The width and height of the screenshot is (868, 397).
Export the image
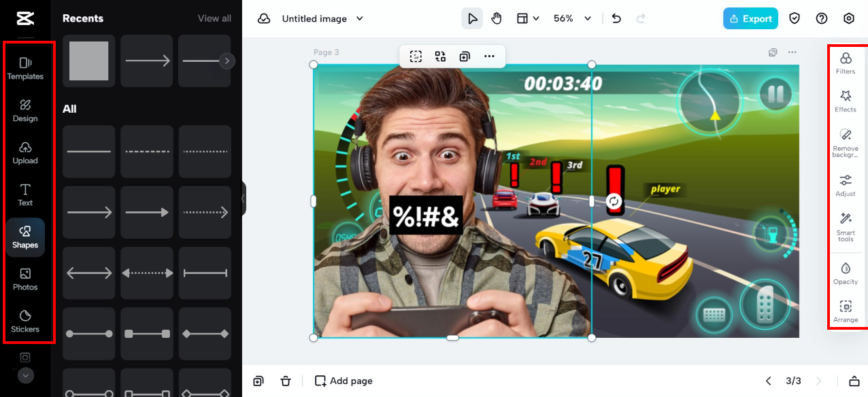pyautogui.click(x=750, y=19)
